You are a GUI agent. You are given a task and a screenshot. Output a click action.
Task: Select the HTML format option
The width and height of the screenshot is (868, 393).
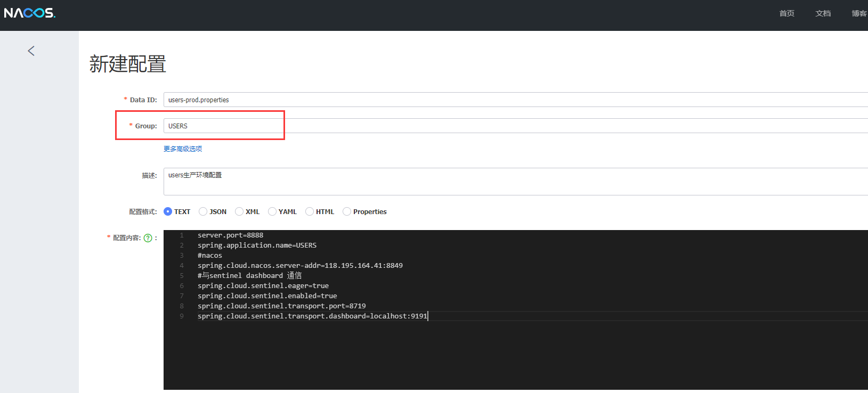(310, 211)
